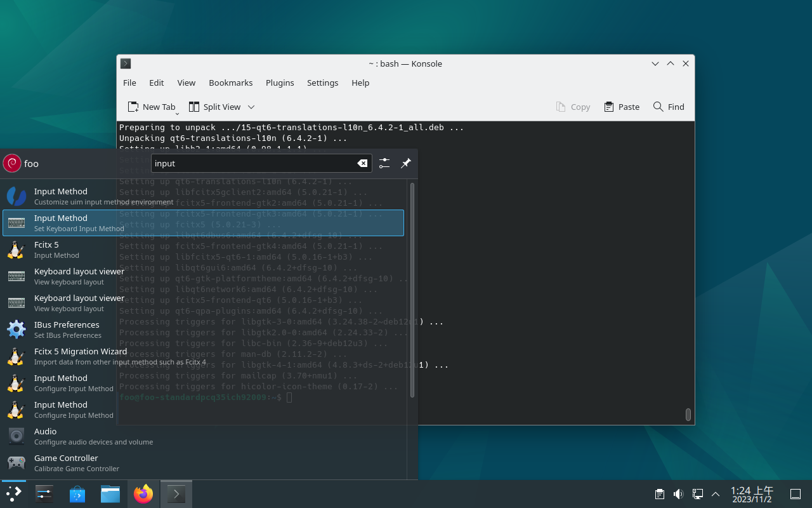
Task: Launch Firefox from the taskbar
Action: [143, 494]
